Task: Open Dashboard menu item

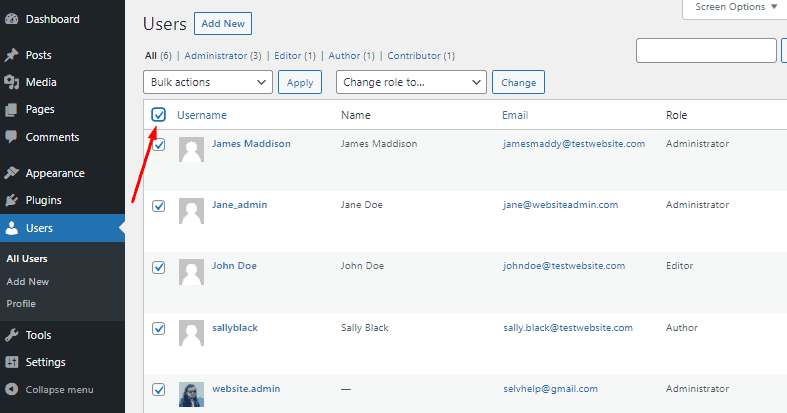Action: (52, 19)
